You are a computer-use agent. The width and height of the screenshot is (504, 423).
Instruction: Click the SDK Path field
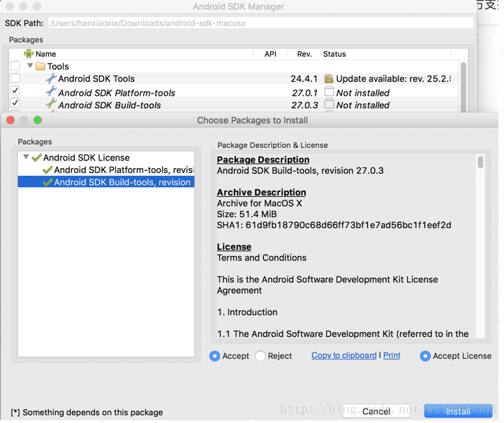point(261,23)
